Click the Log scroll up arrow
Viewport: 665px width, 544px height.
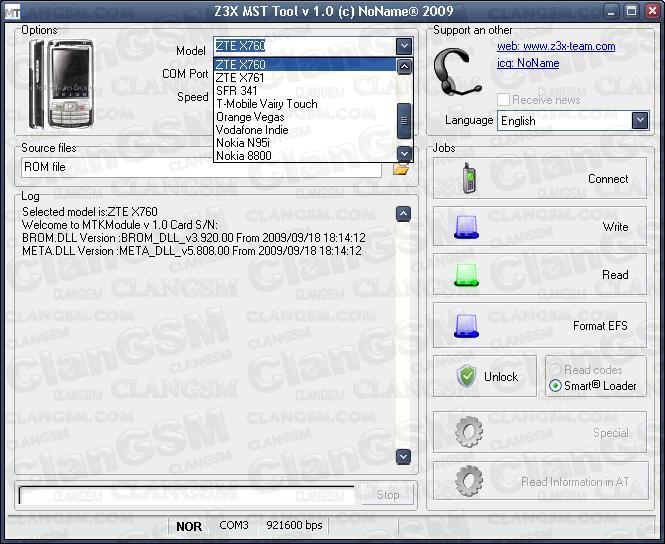403,214
